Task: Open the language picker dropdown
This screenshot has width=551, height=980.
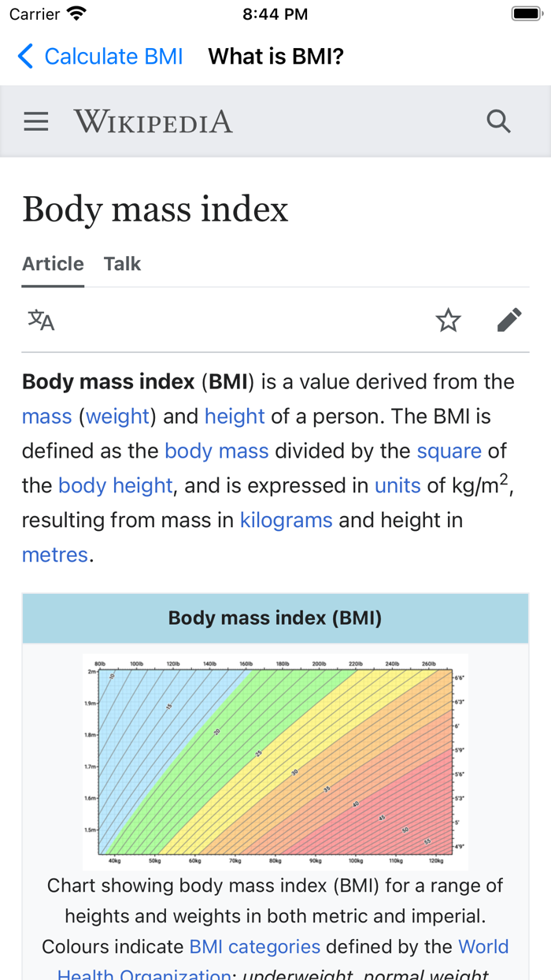Action: tap(39, 320)
